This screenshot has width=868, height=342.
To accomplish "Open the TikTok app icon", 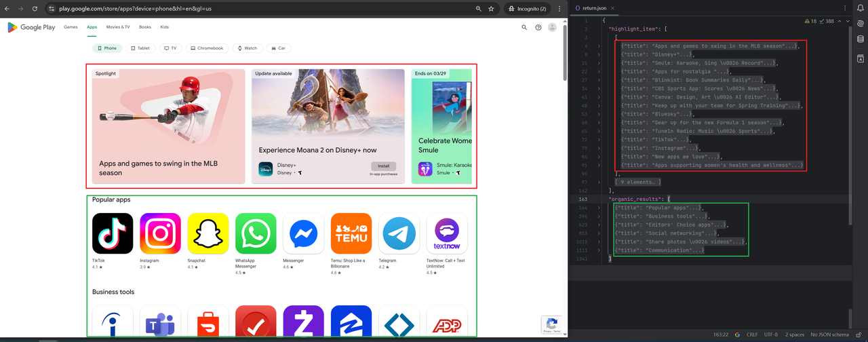I will 113,233.
